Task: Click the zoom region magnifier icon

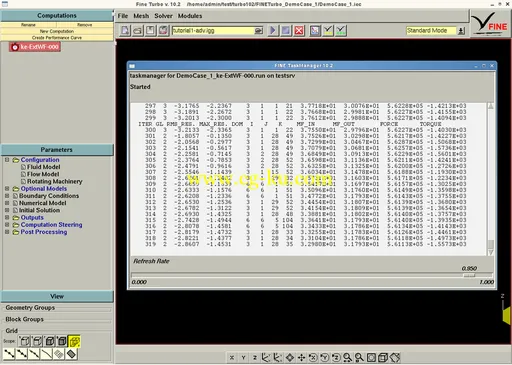Action: click(x=359, y=358)
